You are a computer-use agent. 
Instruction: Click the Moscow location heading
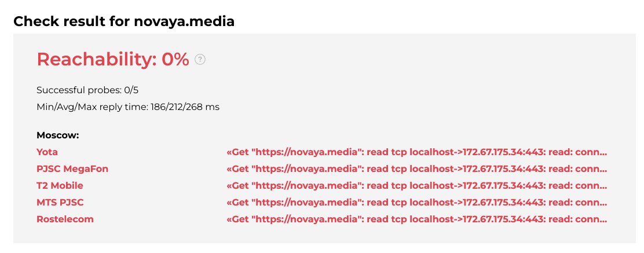[x=57, y=135]
